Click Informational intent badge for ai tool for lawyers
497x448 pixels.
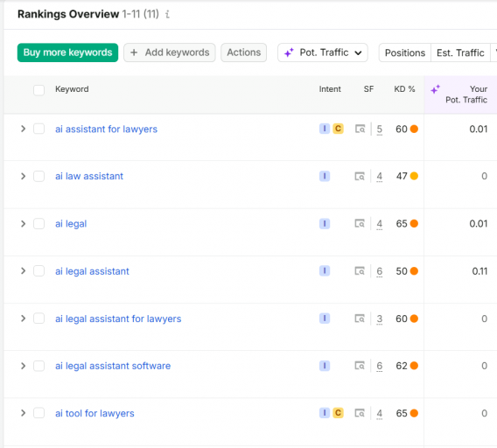pos(325,413)
